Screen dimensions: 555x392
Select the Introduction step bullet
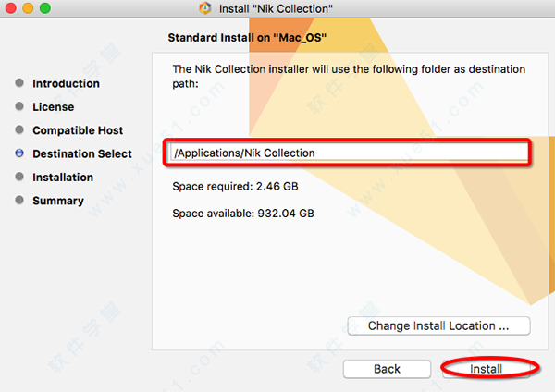[x=19, y=83]
